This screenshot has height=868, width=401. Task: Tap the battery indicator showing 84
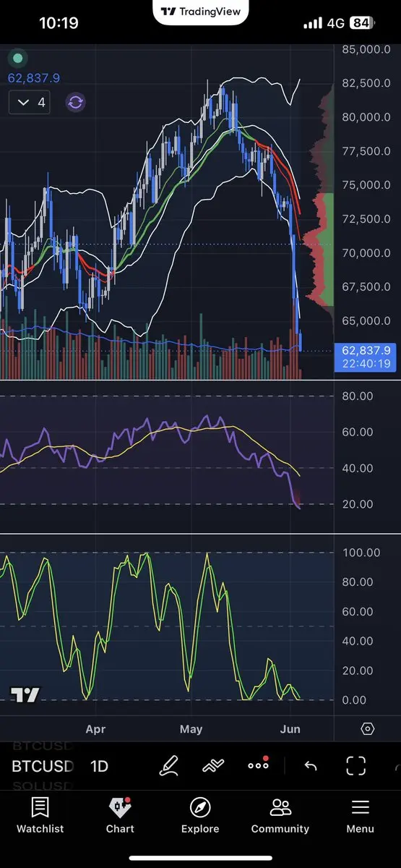[x=361, y=23]
